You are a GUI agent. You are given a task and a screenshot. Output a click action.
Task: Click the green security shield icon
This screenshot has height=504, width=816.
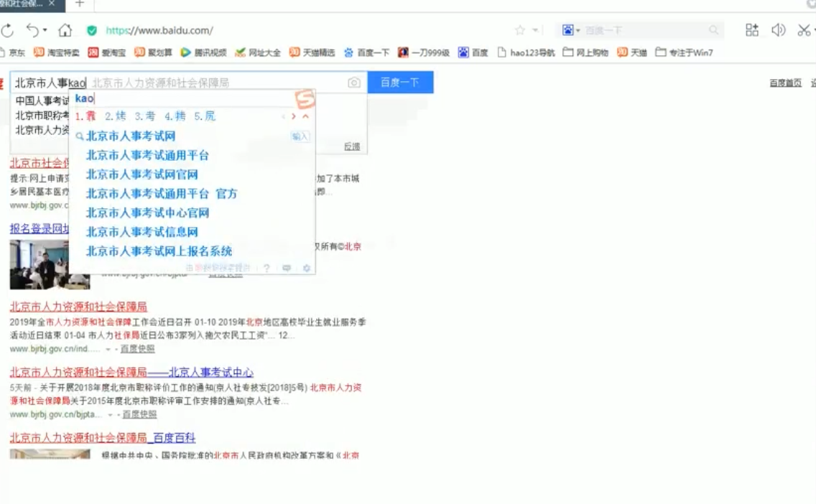pyautogui.click(x=92, y=30)
